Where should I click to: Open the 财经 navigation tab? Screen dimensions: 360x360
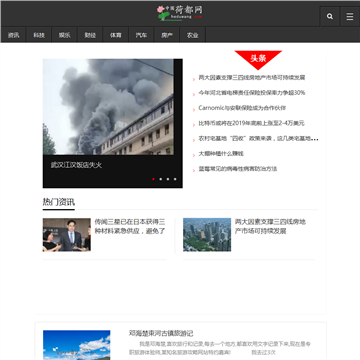point(90,35)
